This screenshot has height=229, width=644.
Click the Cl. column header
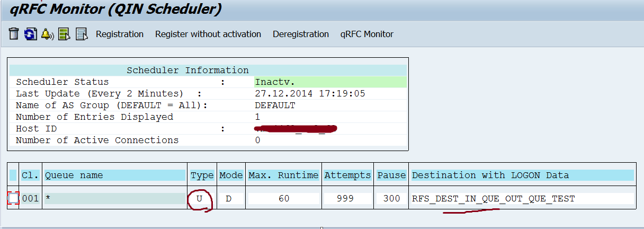click(x=30, y=175)
